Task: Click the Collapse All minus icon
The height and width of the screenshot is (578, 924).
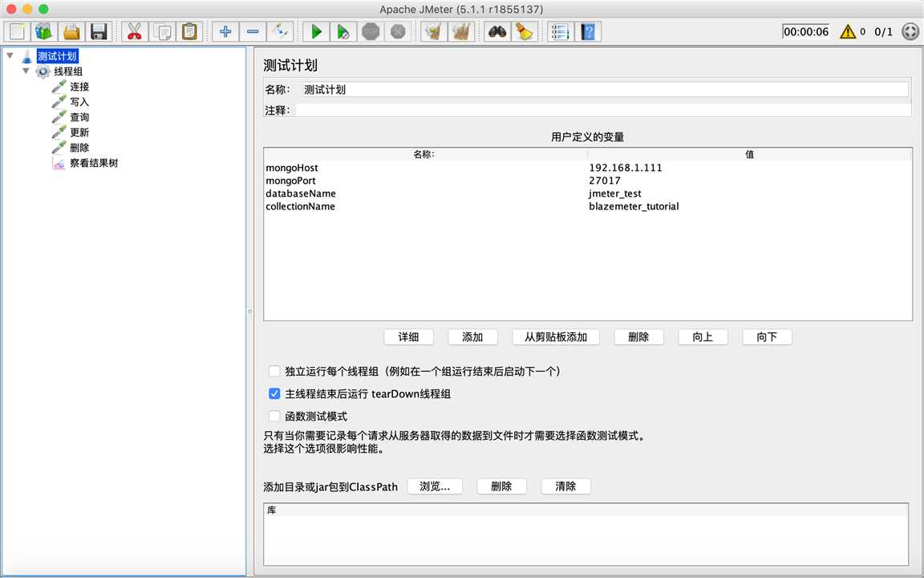Action: (x=252, y=31)
